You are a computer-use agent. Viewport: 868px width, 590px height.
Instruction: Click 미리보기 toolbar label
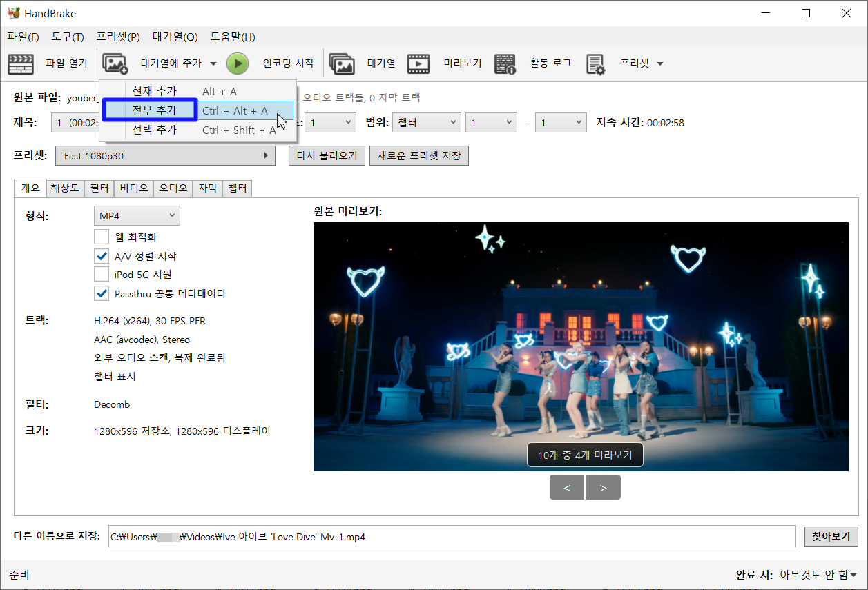click(462, 63)
